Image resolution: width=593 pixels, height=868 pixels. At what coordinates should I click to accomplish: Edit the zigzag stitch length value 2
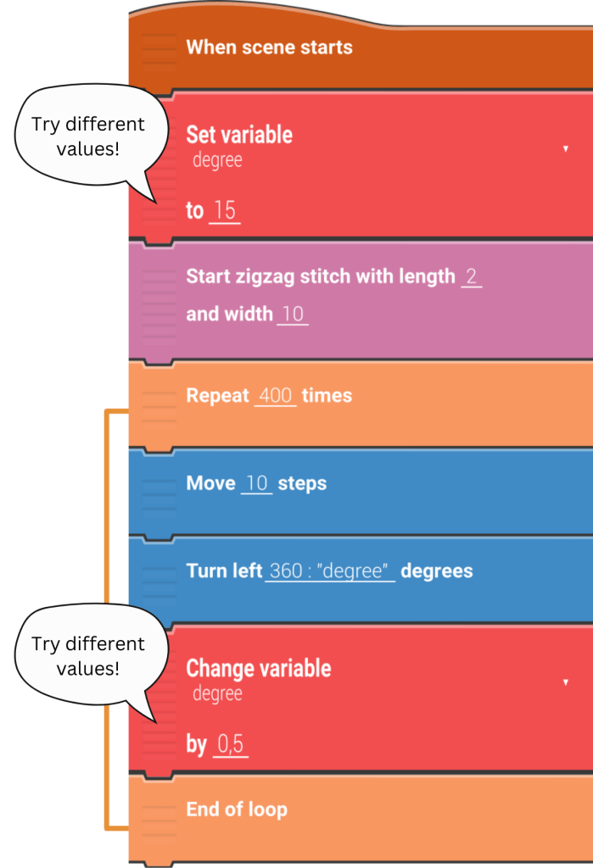(x=472, y=276)
